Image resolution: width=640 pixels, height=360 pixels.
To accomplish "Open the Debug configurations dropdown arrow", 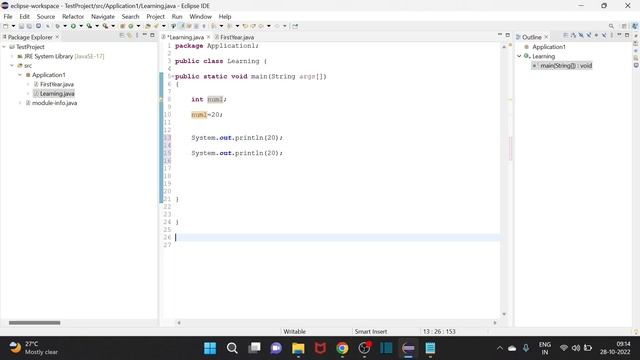I will point(65,26).
